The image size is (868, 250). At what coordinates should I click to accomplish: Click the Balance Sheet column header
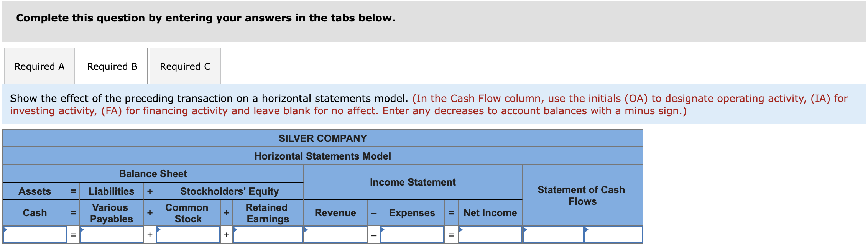coord(153,174)
